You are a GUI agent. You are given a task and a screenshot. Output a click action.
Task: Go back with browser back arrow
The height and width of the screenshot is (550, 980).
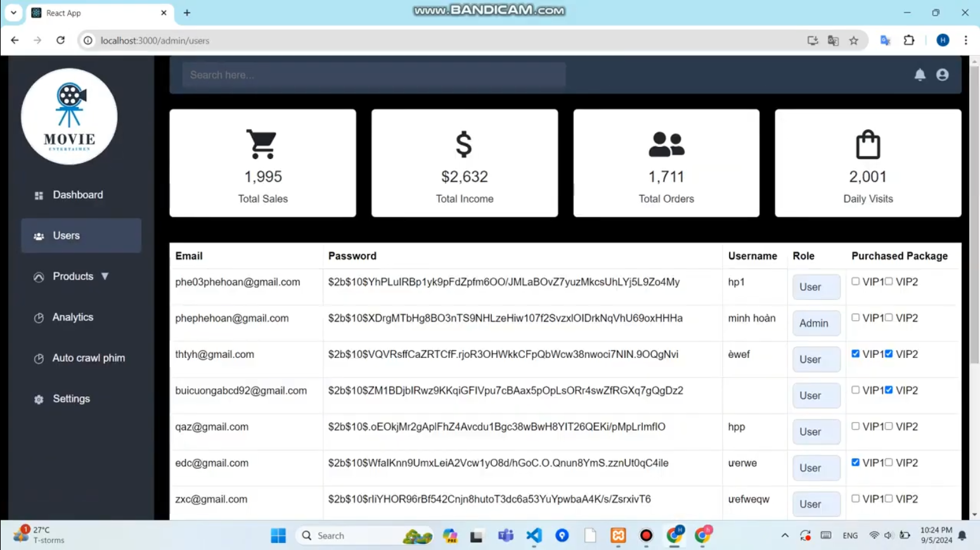pyautogui.click(x=15, y=40)
